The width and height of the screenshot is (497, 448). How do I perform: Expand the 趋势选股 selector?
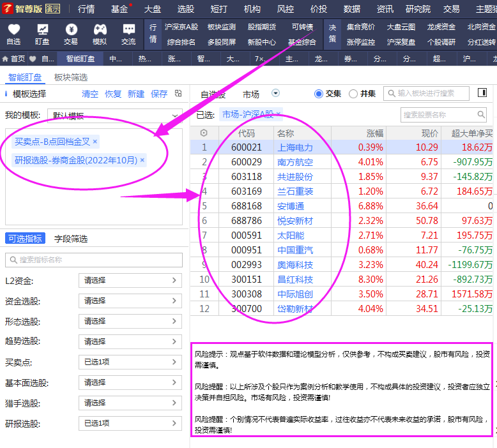point(130,341)
